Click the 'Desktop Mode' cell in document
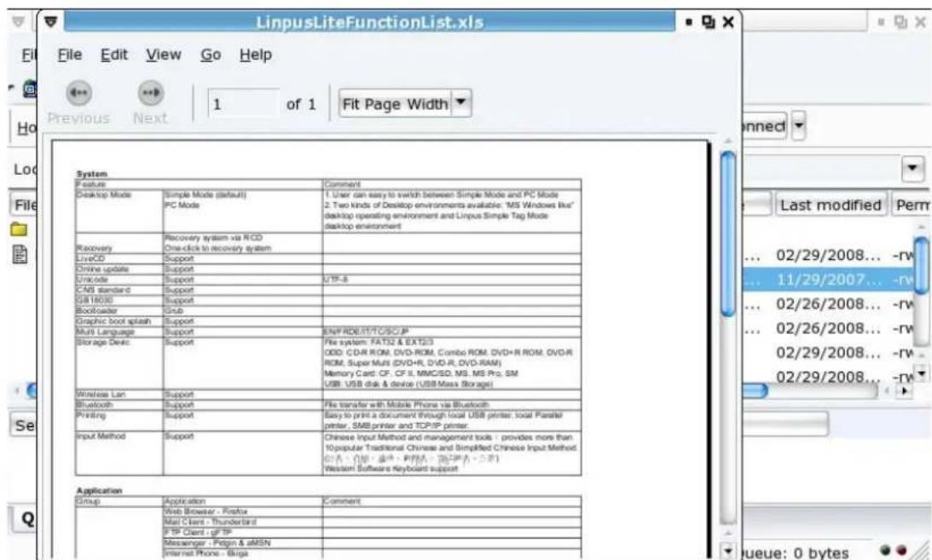 point(103,195)
